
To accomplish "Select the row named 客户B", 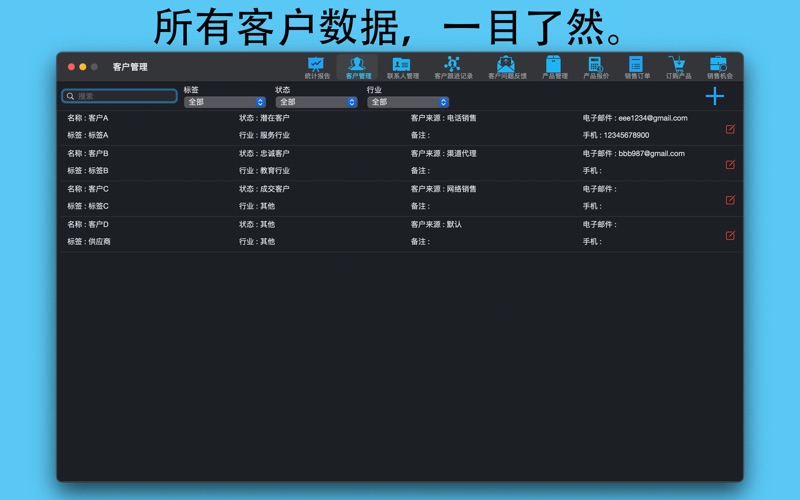I will point(401,163).
